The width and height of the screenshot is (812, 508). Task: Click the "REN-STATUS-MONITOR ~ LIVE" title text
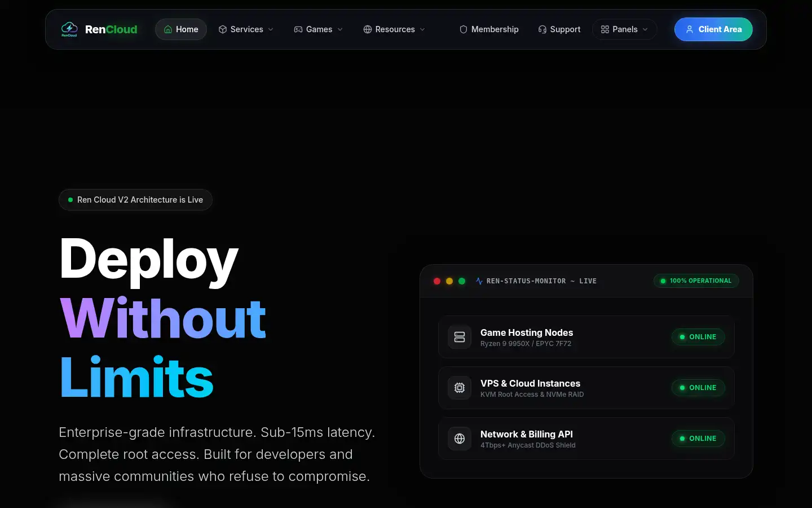pos(541,281)
